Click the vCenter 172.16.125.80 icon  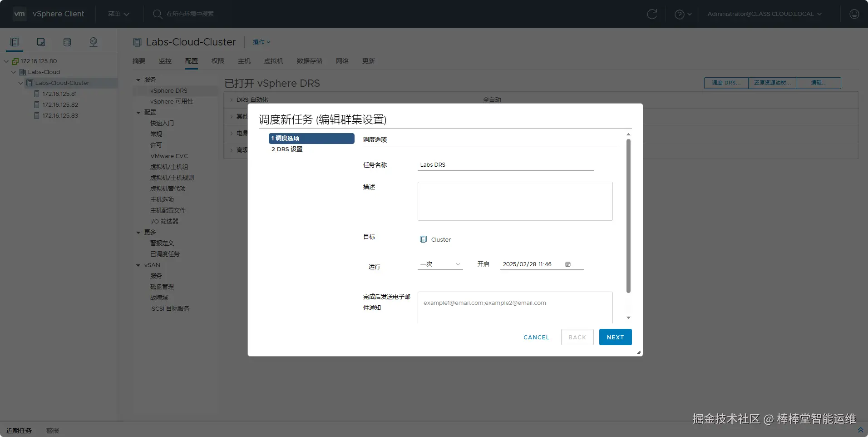coord(15,61)
